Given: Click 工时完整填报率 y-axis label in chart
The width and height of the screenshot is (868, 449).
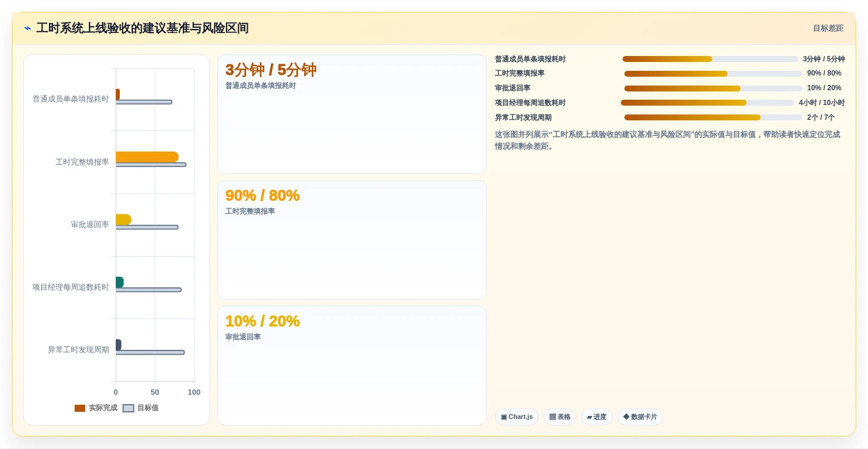Looking at the screenshot, I should tap(82, 162).
